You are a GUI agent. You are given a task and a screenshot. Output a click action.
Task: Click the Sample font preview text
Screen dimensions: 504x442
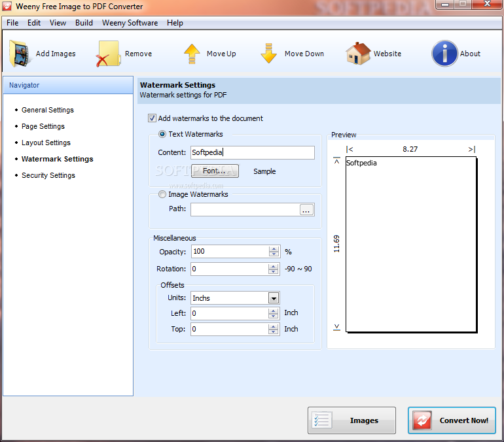pos(264,171)
